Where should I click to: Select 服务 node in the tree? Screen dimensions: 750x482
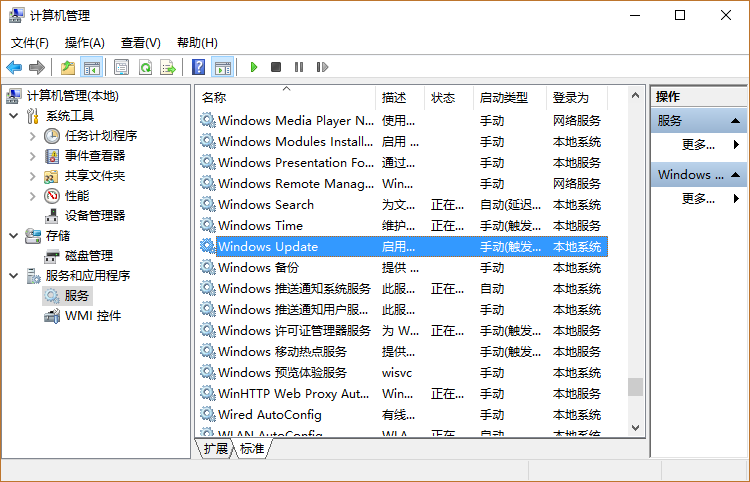[67, 296]
